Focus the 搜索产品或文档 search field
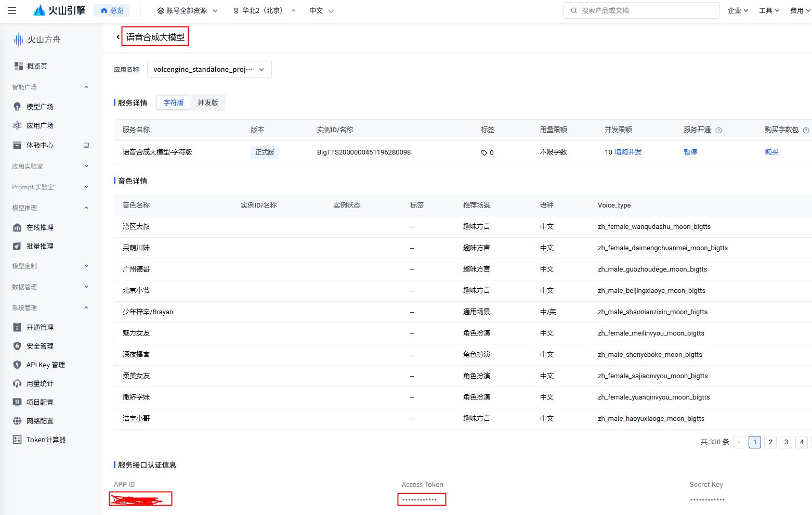The width and height of the screenshot is (812, 515). (x=641, y=10)
